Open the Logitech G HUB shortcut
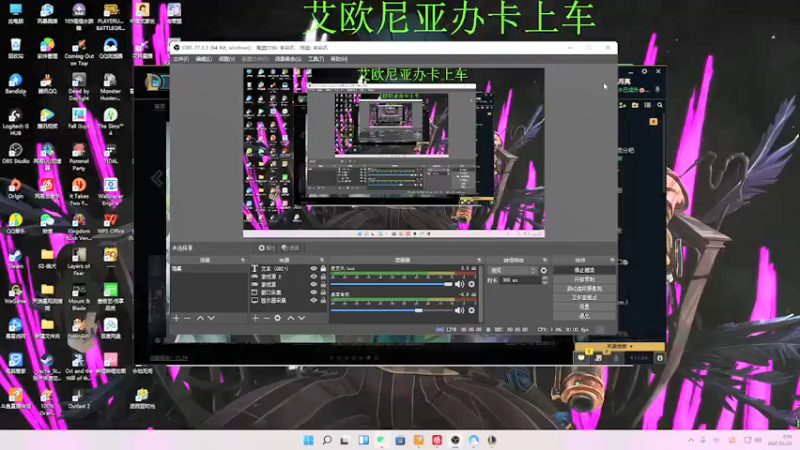This screenshot has height=450, width=800. [x=15, y=121]
